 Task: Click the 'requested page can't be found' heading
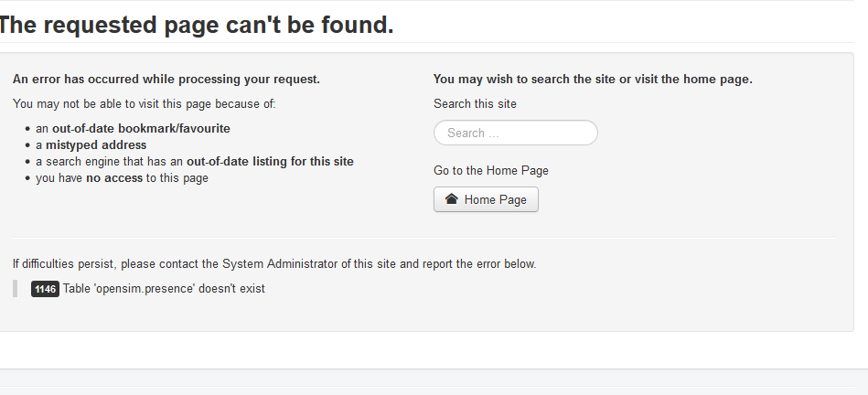pos(196,25)
